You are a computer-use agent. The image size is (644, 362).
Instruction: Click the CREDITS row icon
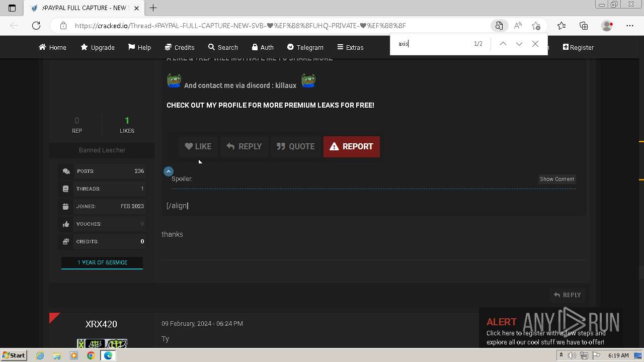pyautogui.click(x=66, y=242)
